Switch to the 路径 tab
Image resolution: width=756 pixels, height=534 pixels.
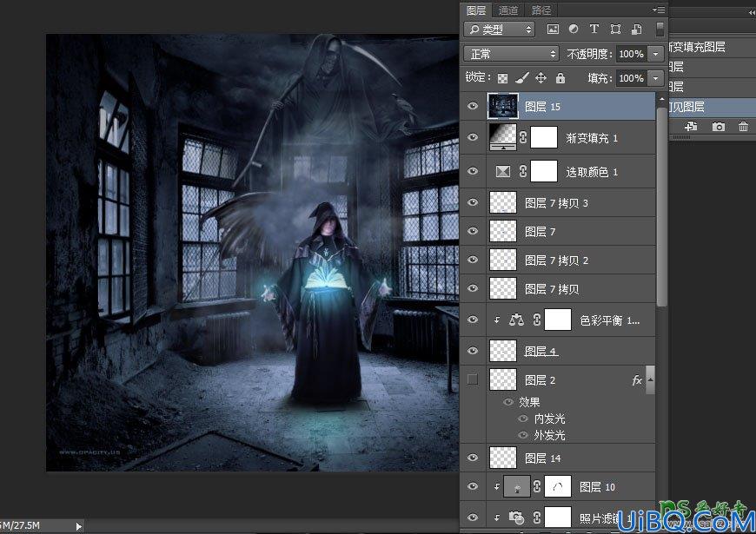pyautogui.click(x=541, y=10)
